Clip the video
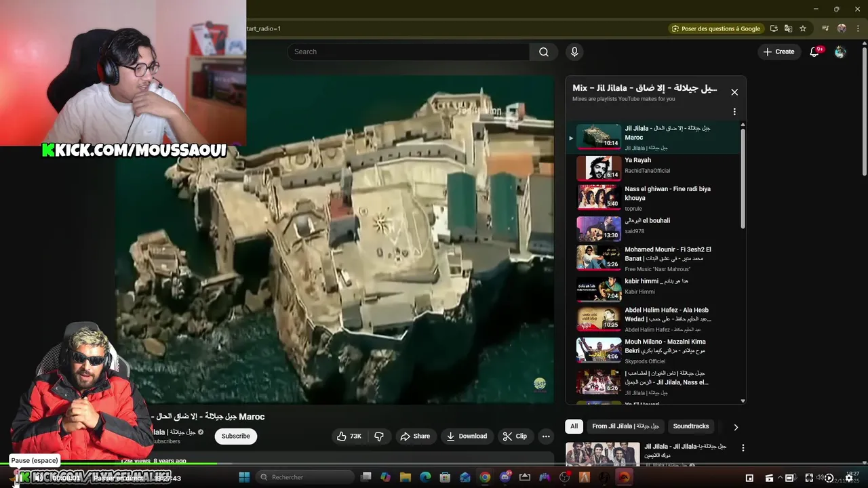The image size is (868, 488). coord(515,436)
